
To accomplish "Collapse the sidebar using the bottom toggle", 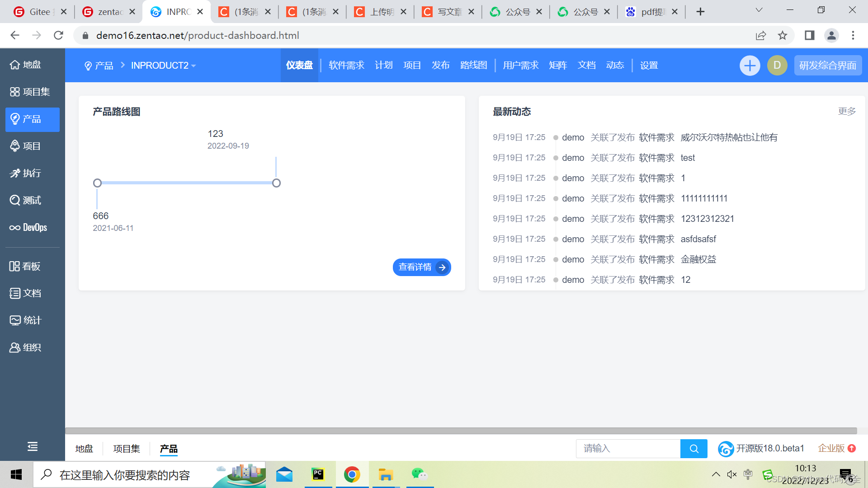I will pyautogui.click(x=32, y=446).
